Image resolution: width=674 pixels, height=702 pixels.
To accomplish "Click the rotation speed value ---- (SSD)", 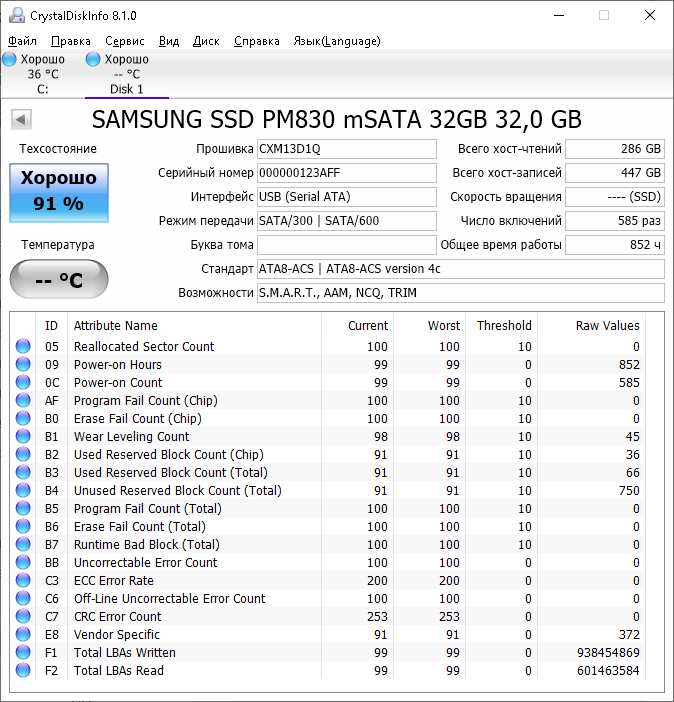I will (614, 197).
